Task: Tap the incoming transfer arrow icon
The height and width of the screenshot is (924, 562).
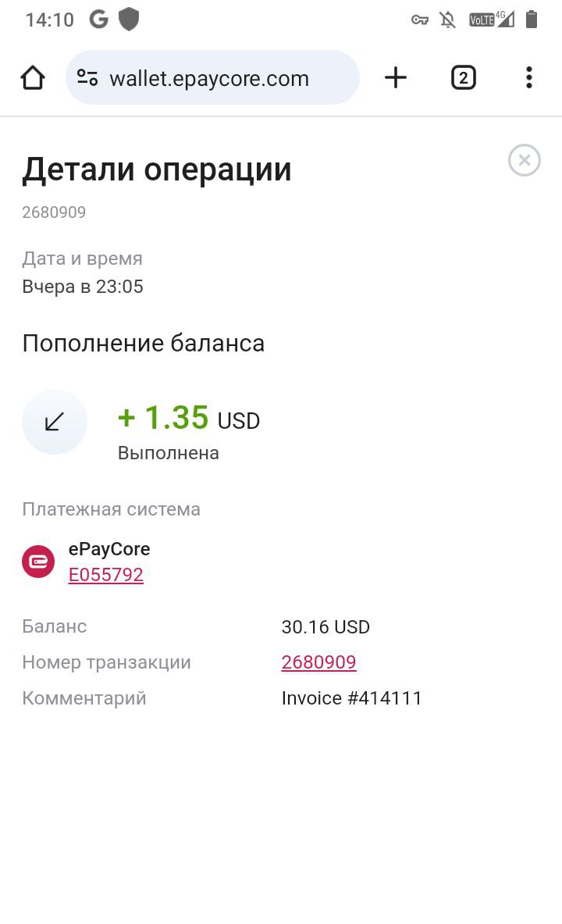Action: [54, 421]
